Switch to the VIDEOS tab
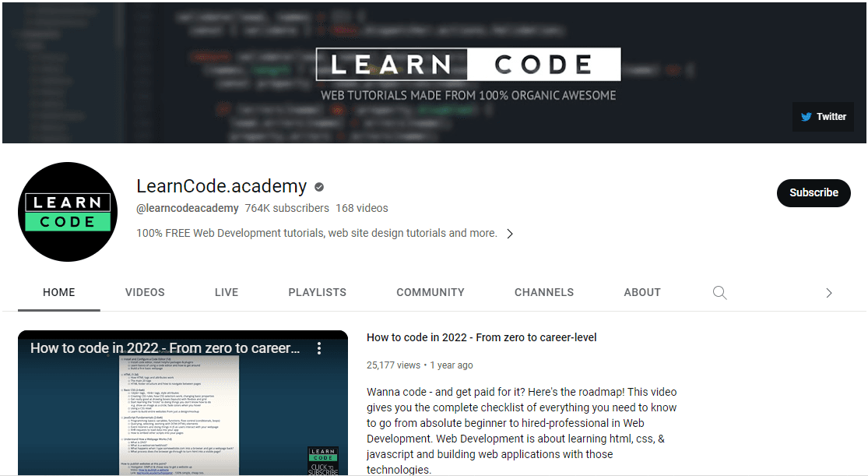Screen dimensions: 868x476 pos(145,293)
